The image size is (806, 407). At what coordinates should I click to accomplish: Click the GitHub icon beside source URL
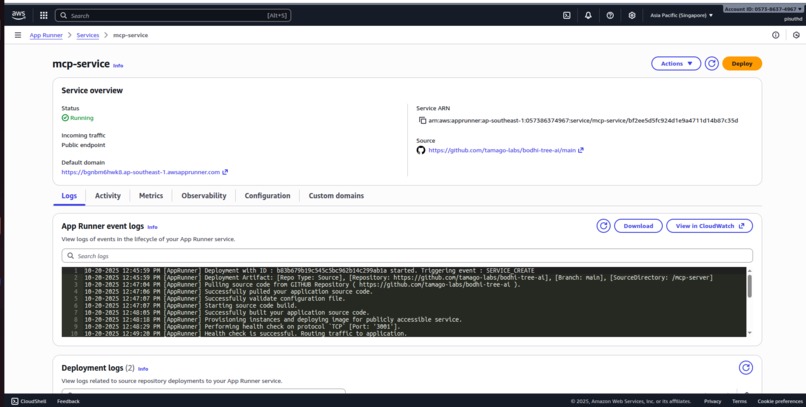pyautogui.click(x=420, y=150)
